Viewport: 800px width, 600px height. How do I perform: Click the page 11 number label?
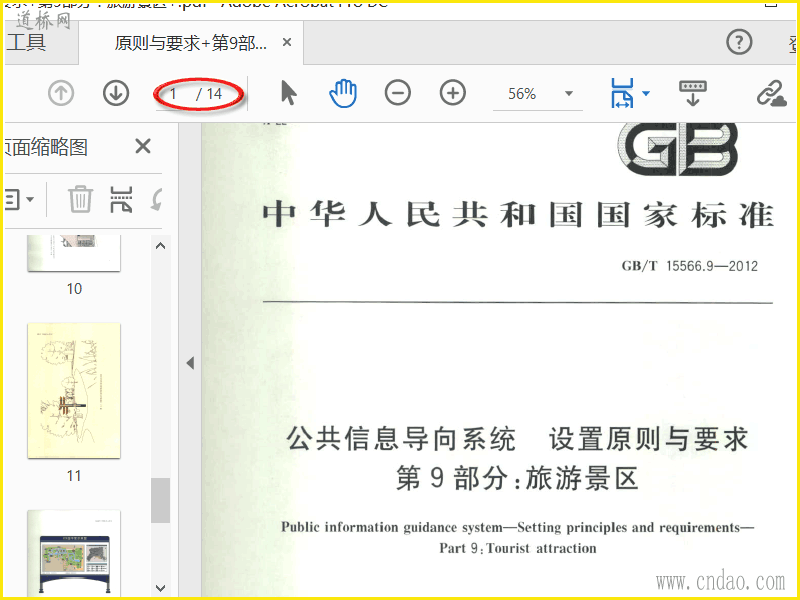[x=74, y=476]
